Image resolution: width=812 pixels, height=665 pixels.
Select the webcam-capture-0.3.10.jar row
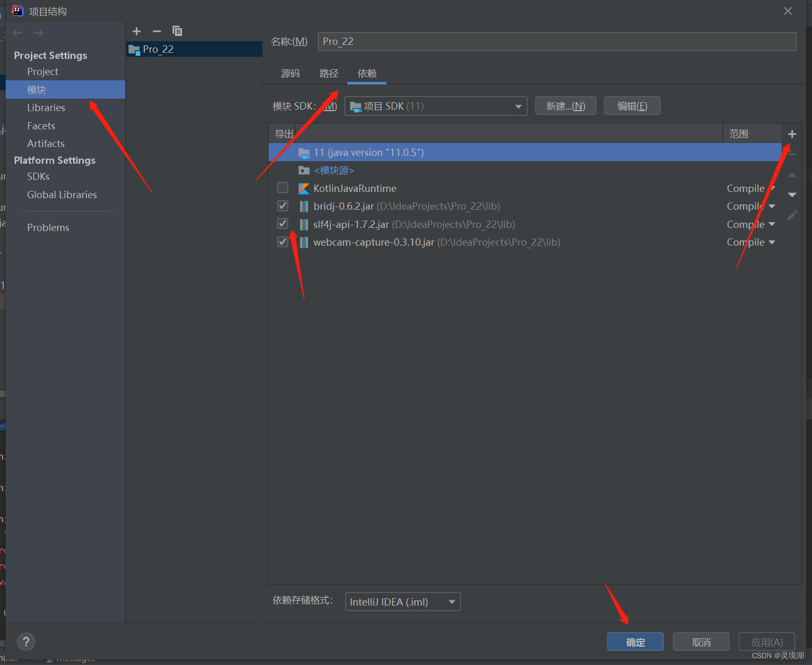[525, 242]
